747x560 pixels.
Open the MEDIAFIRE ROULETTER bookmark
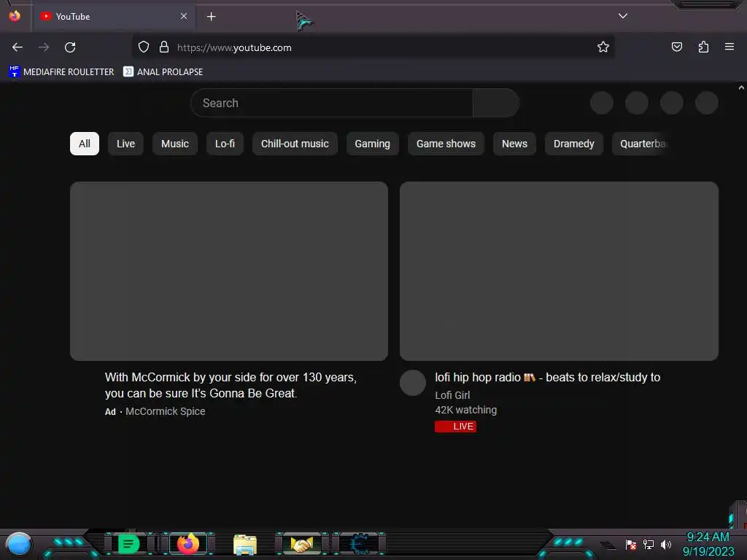pyautogui.click(x=61, y=72)
